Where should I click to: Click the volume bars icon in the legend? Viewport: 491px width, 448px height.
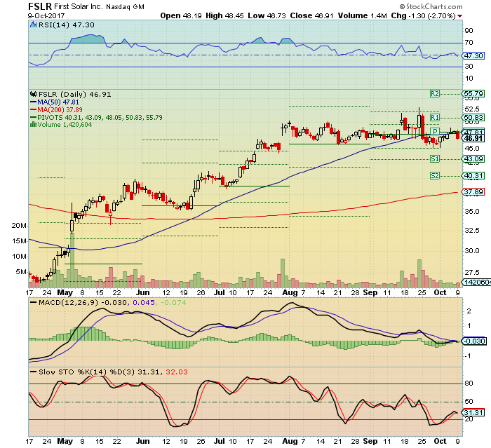(33, 125)
